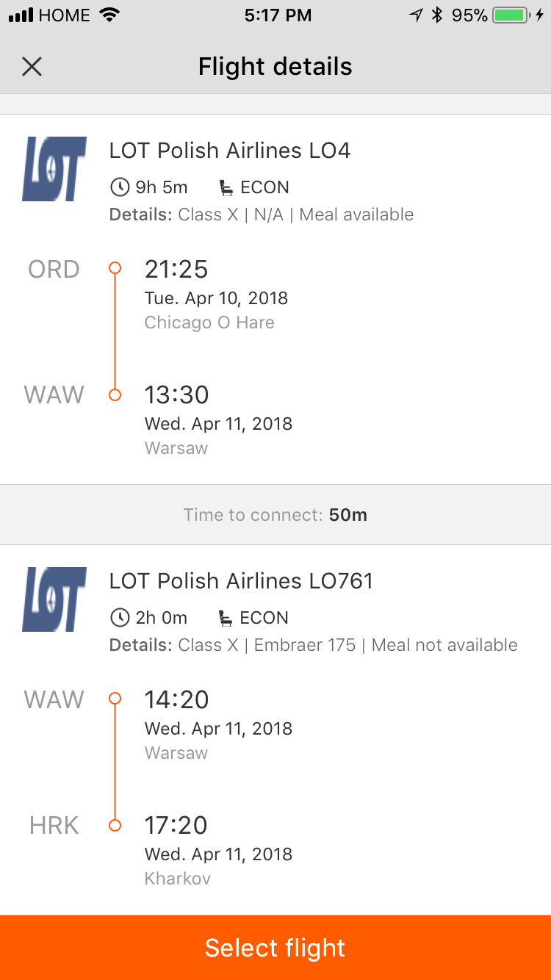Tap the seat icon on flight LO4
Image resolution: width=551 pixels, height=980 pixels.
[x=226, y=188]
